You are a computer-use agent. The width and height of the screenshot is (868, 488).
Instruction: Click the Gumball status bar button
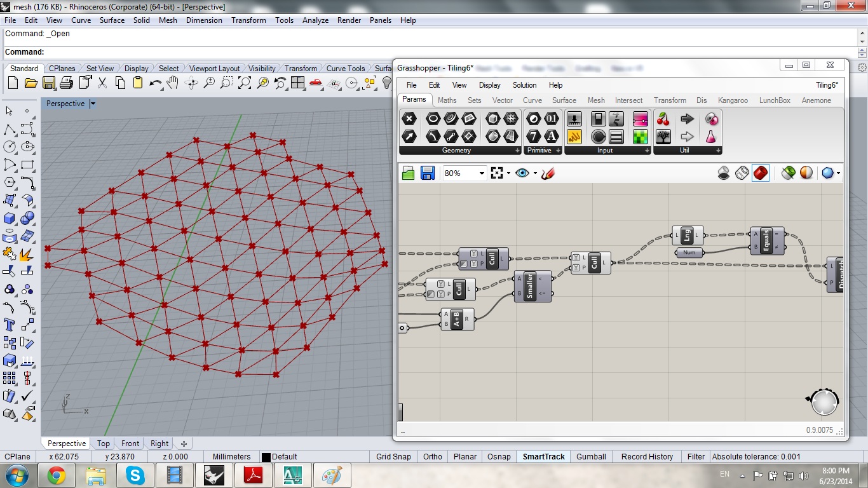click(591, 456)
